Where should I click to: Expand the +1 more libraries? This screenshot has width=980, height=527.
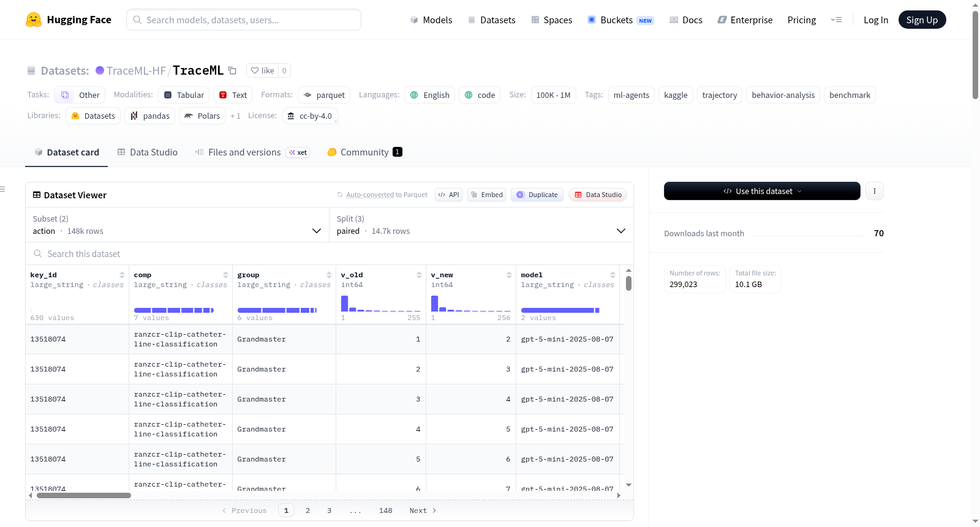point(235,116)
